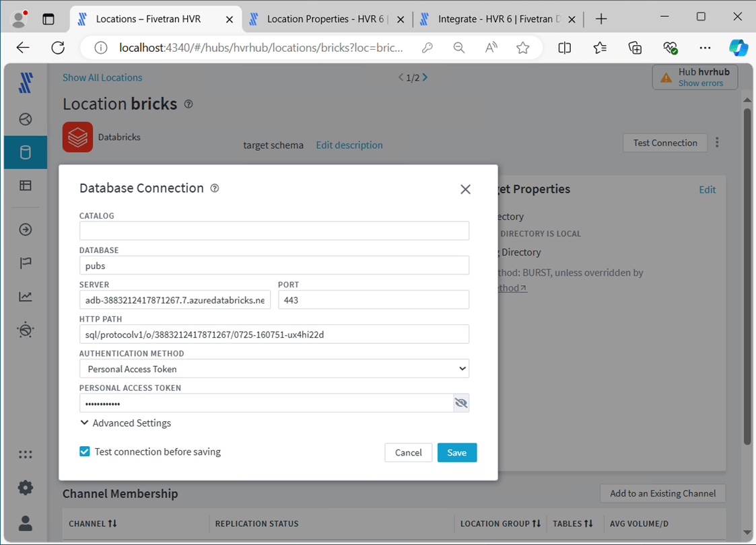Open the browser Copilot icon

tap(738, 47)
